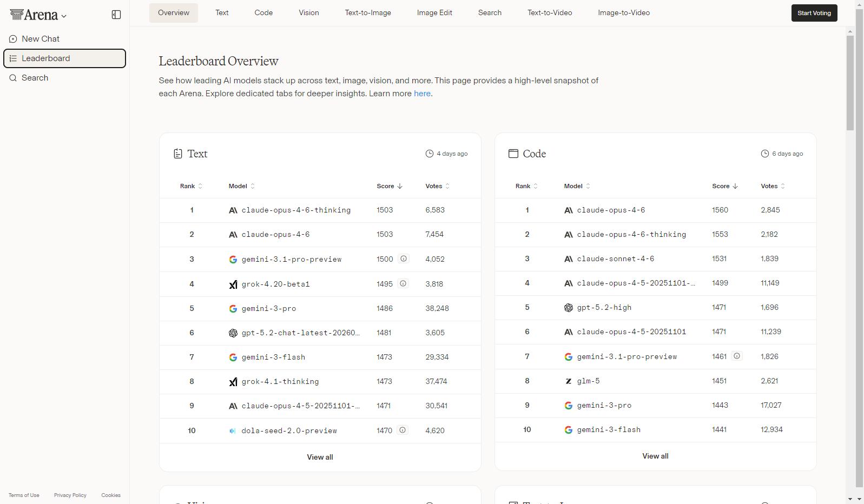Switch to the Text-to-Image tab

point(368,13)
